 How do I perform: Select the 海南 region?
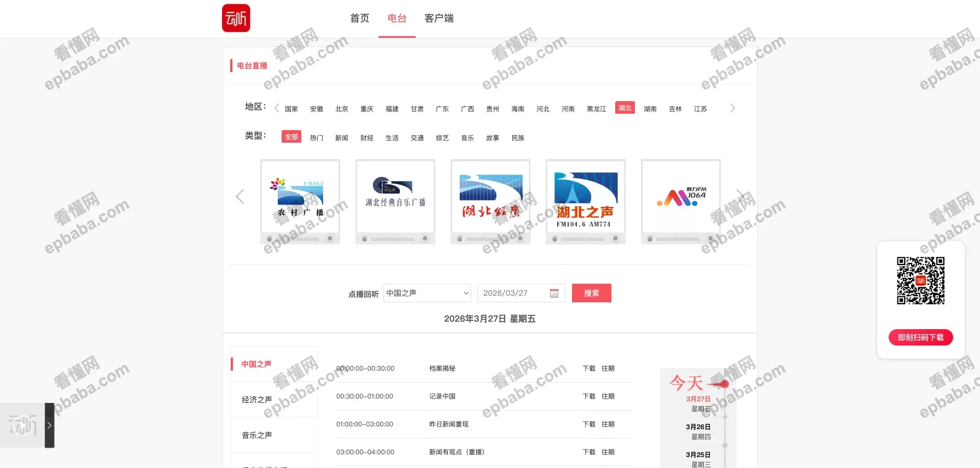[518, 109]
